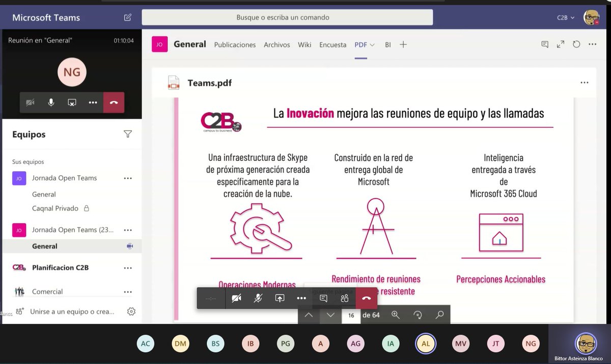Open the user profile avatar menu
611x364 pixels.
591,17
